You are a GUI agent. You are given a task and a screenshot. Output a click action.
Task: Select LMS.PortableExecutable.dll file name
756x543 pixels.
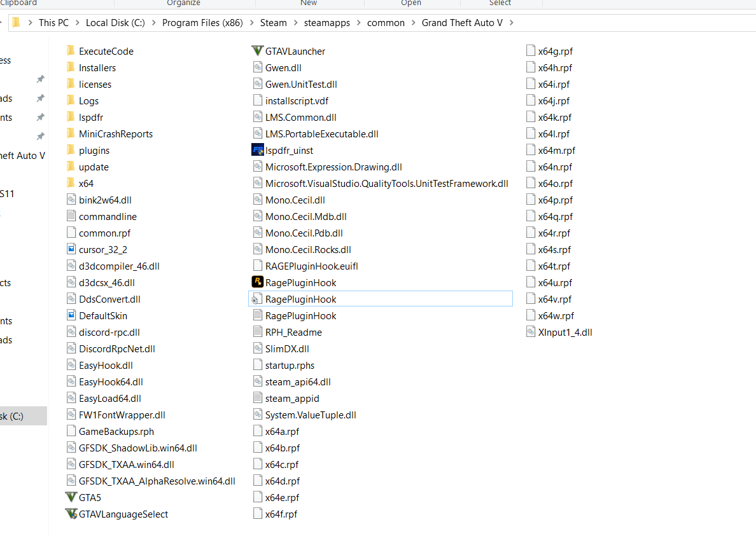point(322,134)
